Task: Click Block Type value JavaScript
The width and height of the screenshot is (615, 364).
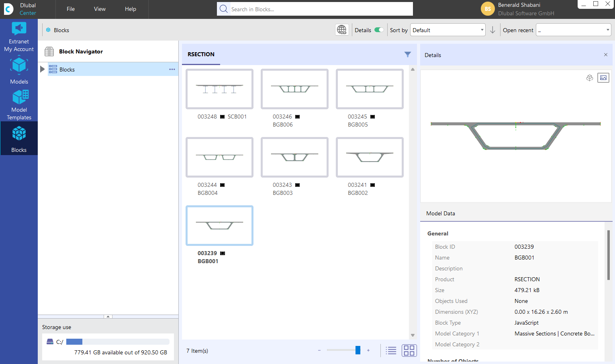Action: point(527,323)
